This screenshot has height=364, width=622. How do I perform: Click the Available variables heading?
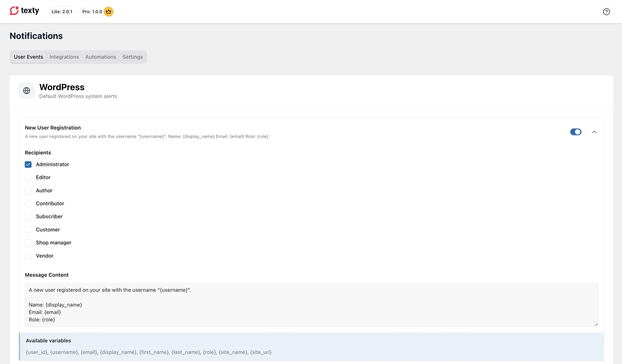tap(48, 341)
